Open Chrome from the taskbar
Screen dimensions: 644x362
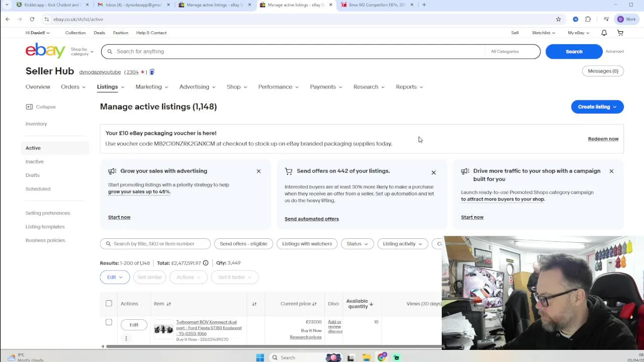pos(382,357)
